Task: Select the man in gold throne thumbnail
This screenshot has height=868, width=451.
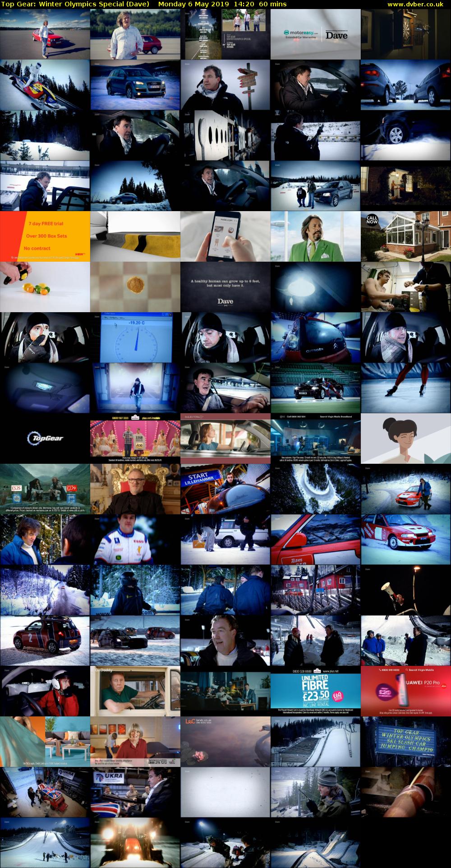Action: 135,489
